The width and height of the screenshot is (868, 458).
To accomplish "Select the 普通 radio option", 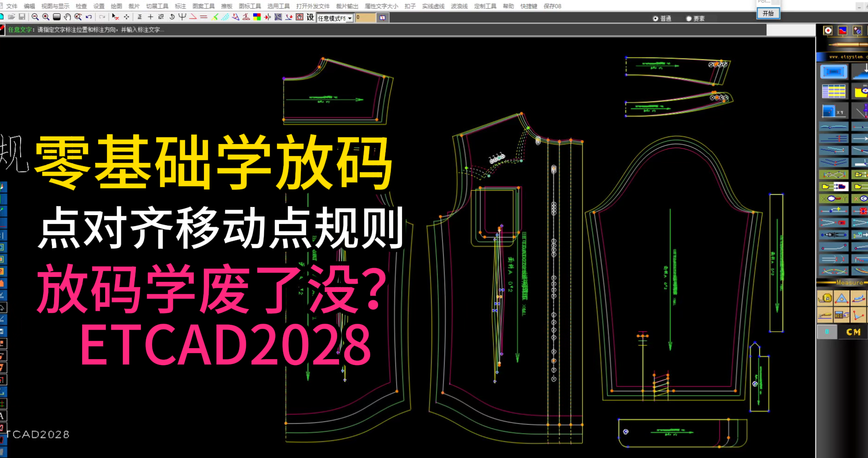I will (662, 18).
